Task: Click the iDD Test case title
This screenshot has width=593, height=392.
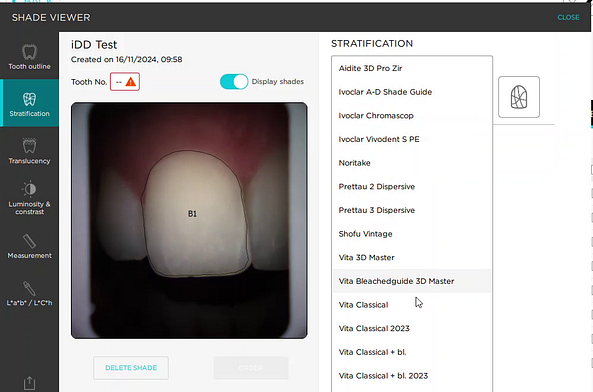Action: 94,45
